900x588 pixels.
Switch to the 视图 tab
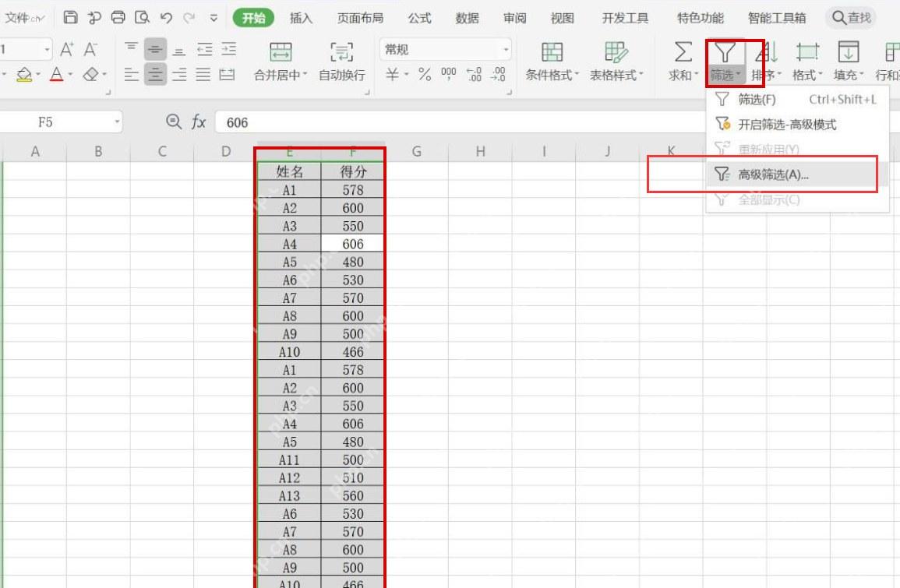[563, 18]
